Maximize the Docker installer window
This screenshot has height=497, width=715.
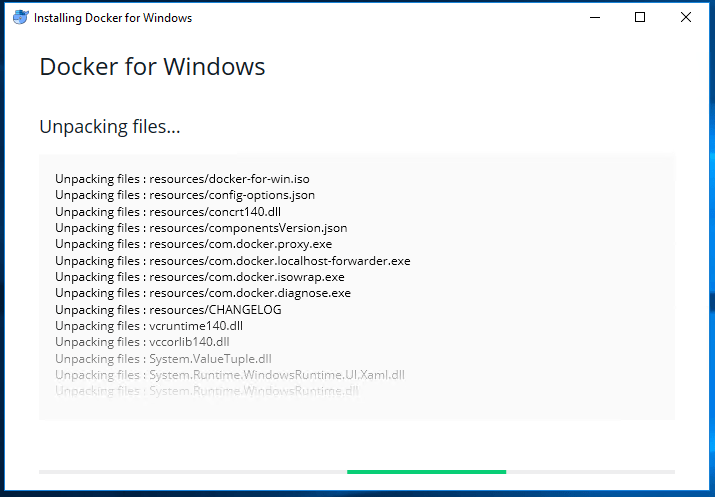[x=641, y=17]
